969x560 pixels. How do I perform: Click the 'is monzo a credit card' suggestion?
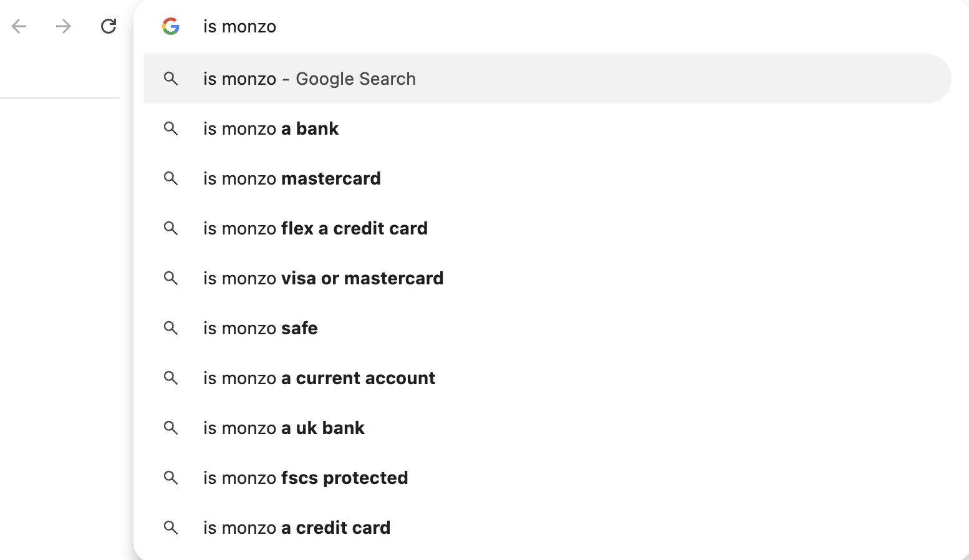[296, 528]
